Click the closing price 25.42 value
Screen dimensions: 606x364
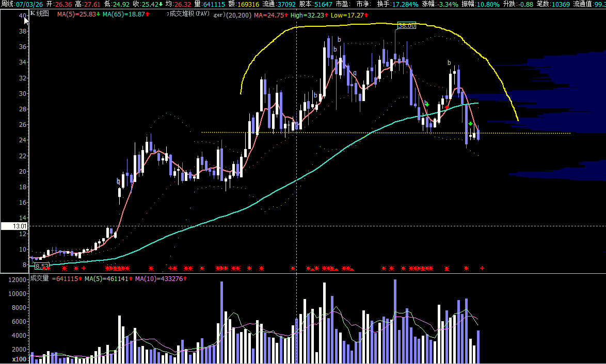(x=150, y=4)
